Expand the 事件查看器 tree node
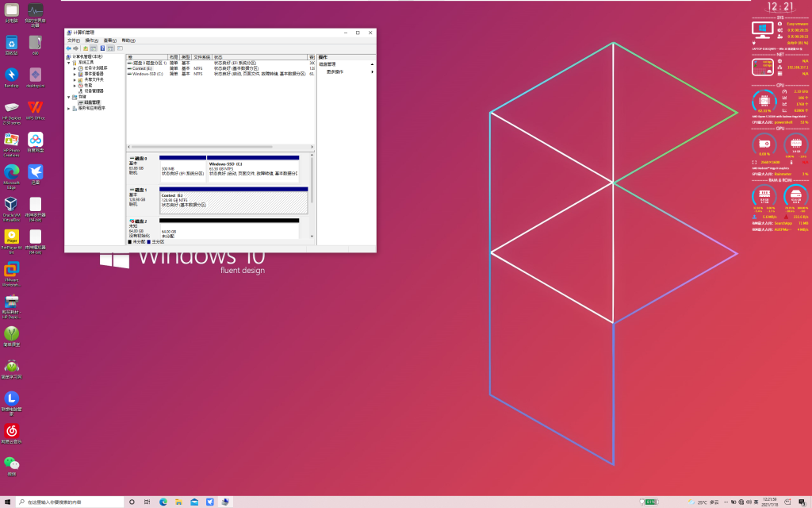812x508 pixels. pos(75,74)
